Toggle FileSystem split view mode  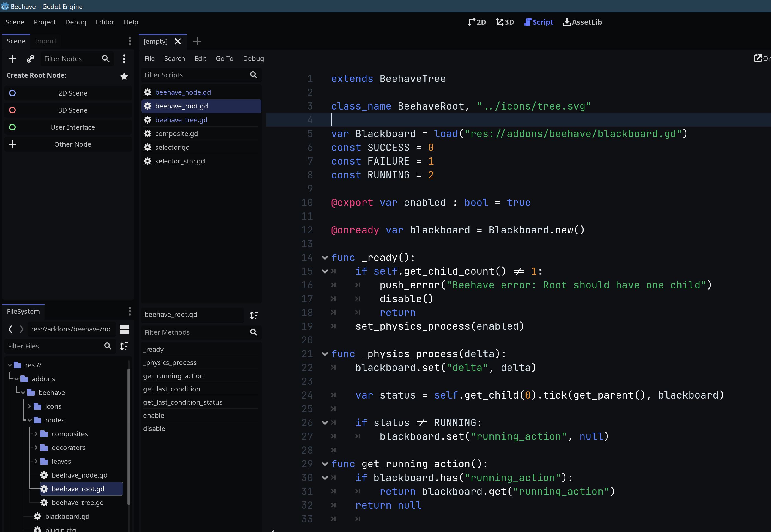[x=124, y=329]
